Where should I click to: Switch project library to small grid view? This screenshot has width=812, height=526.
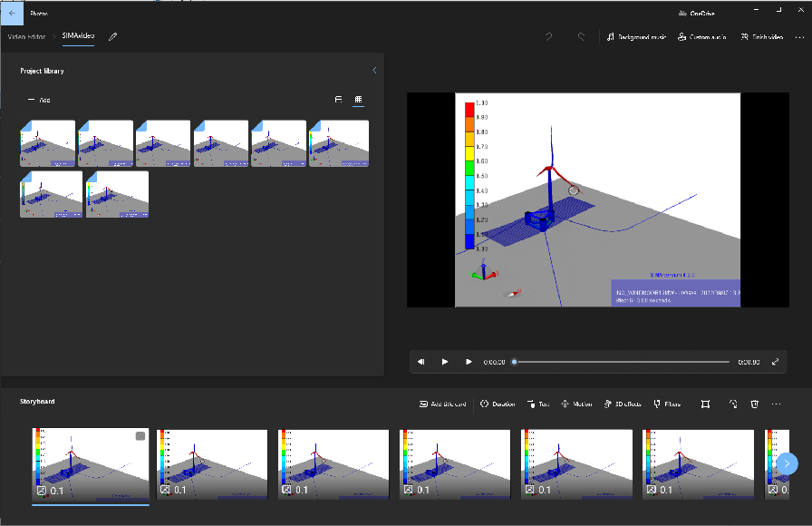click(x=358, y=99)
